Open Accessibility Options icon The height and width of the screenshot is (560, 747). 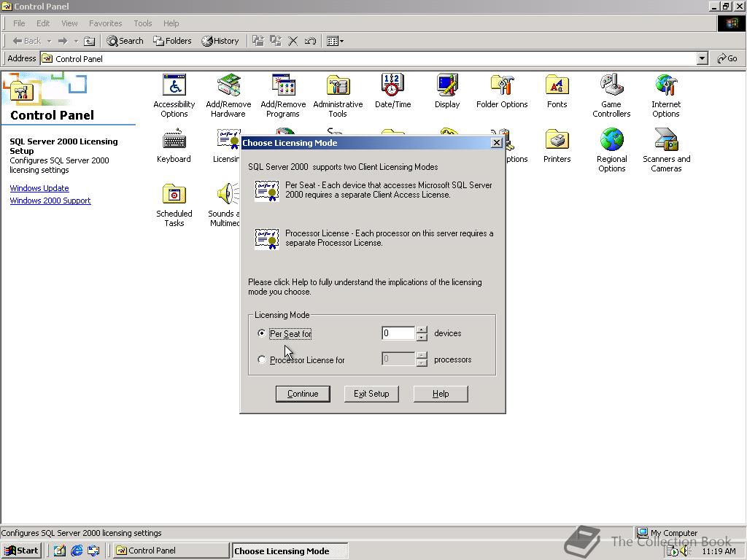tap(174, 96)
